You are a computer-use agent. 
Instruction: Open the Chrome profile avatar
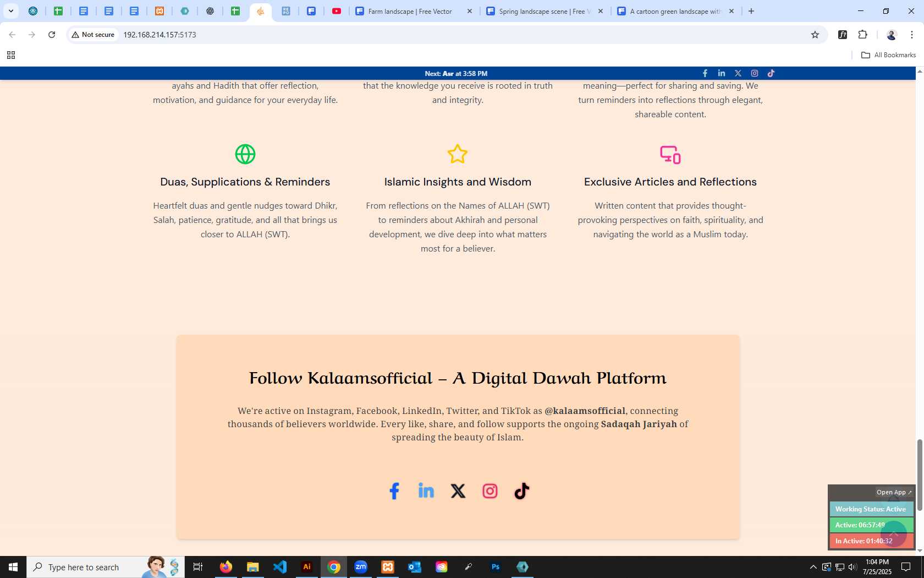pos(892,35)
